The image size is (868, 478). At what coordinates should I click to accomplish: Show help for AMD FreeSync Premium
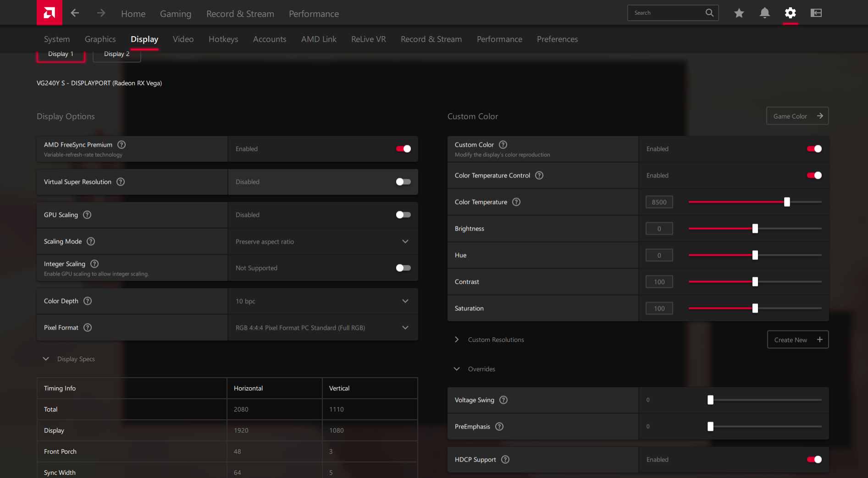pos(122,144)
